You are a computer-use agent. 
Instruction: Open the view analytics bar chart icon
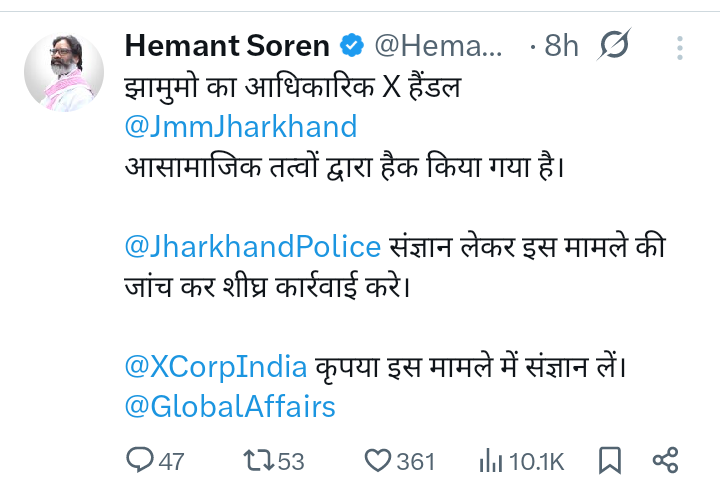click(x=491, y=460)
